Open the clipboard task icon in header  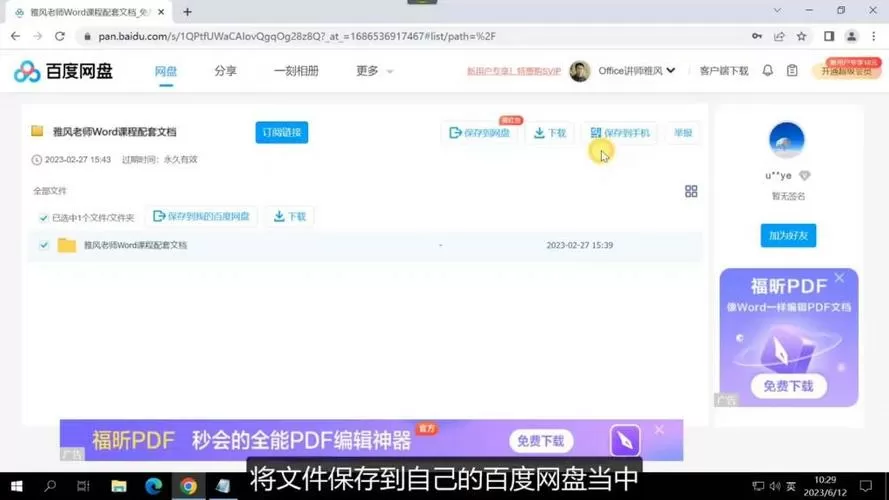pos(792,70)
